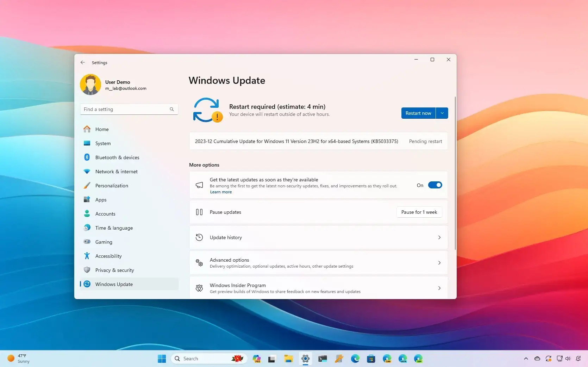588x367 pixels.
Task: Click the Windows Update tray restart icon
Action: click(549, 359)
